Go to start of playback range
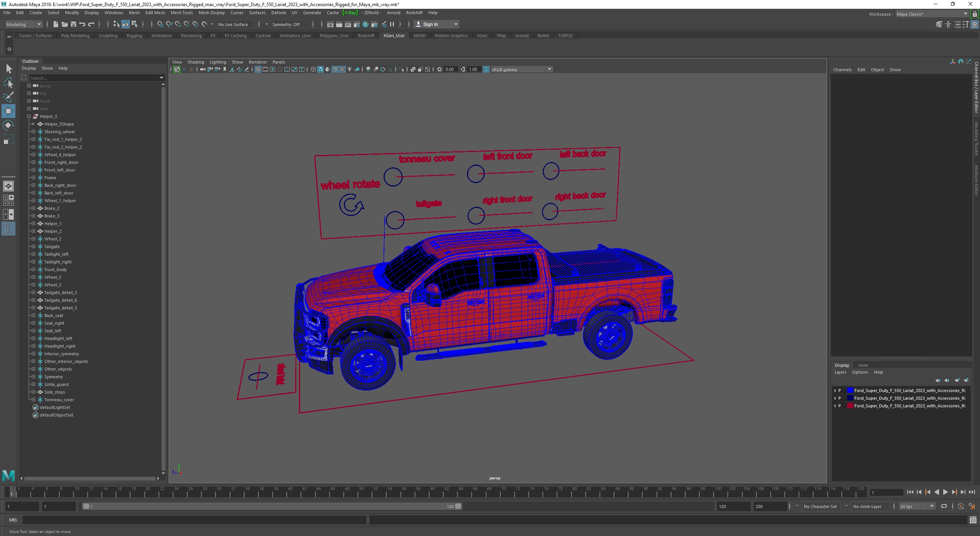The height and width of the screenshot is (536, 980). pyautogui.click(x=910, y=492)
